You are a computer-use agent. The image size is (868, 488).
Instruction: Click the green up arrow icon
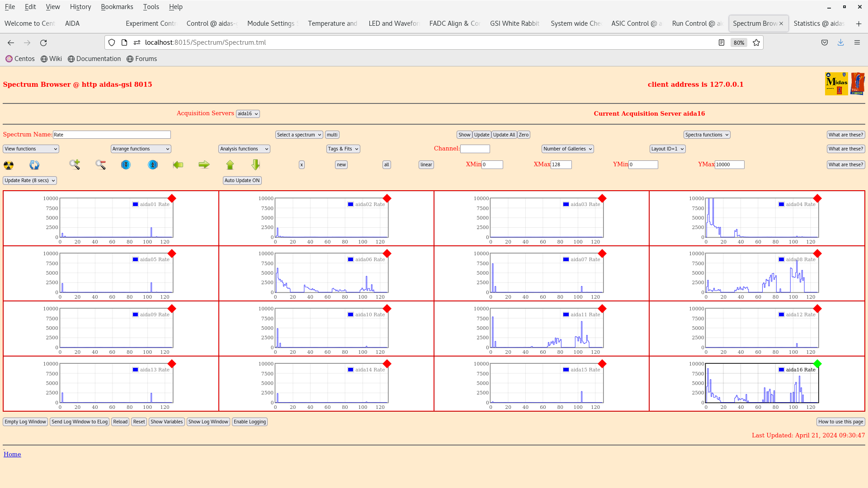point(230,165)
